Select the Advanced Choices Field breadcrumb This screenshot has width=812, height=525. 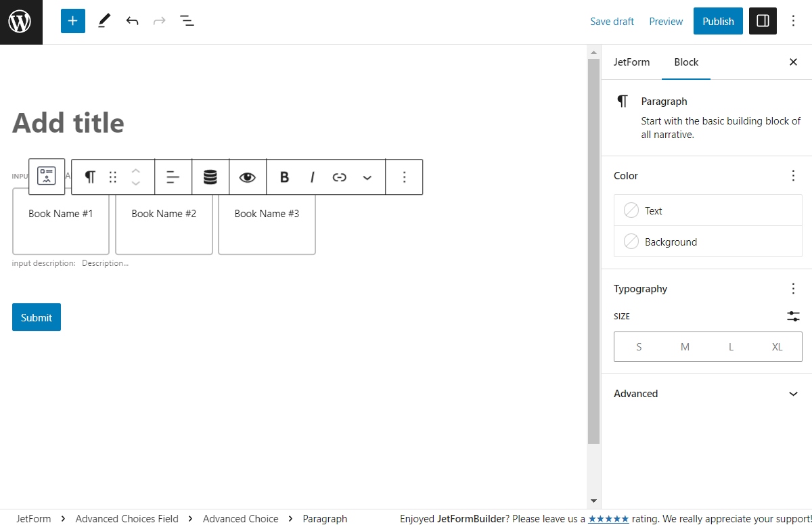pos(127,518)
